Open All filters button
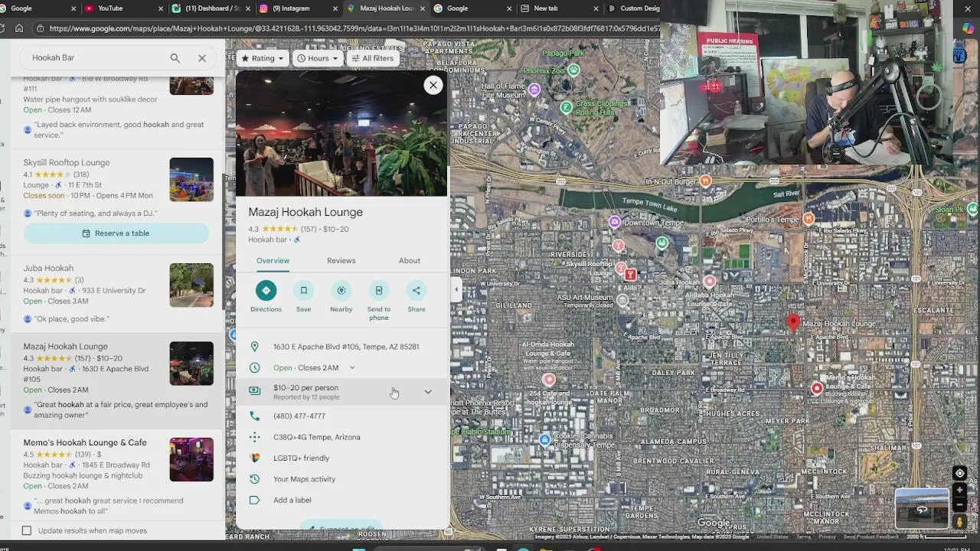Viewport: 980px width, 551px height. coord(373,58)
